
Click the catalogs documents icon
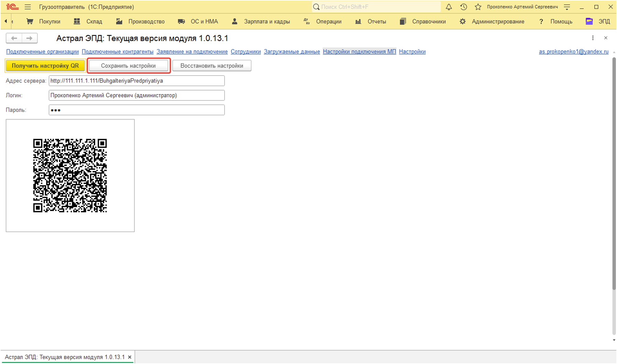[403, 21]
